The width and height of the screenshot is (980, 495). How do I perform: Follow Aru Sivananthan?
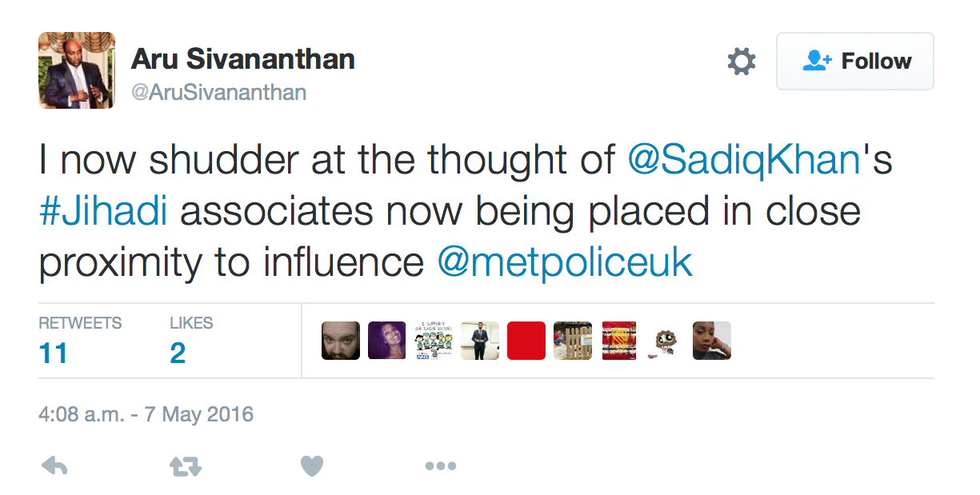click(855, 62)
